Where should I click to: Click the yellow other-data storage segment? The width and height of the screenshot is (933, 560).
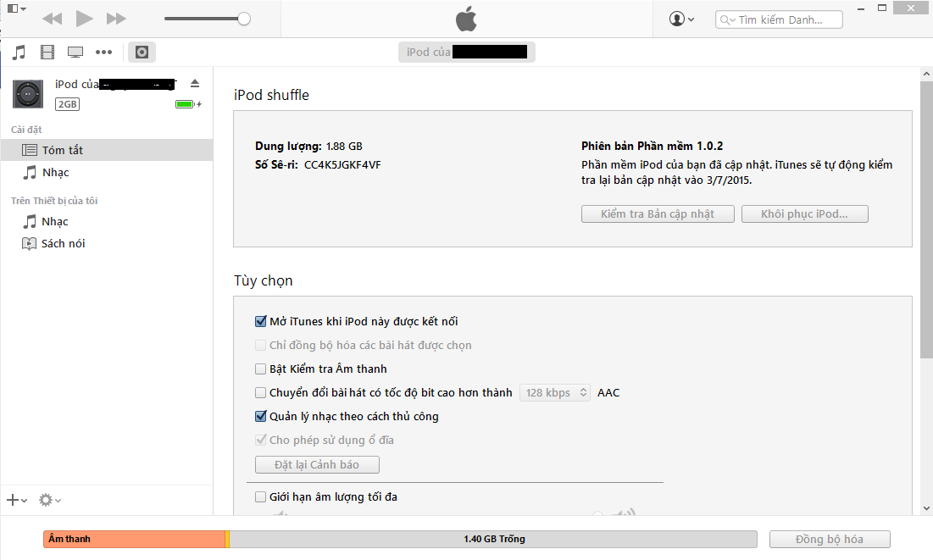[227, 539]
